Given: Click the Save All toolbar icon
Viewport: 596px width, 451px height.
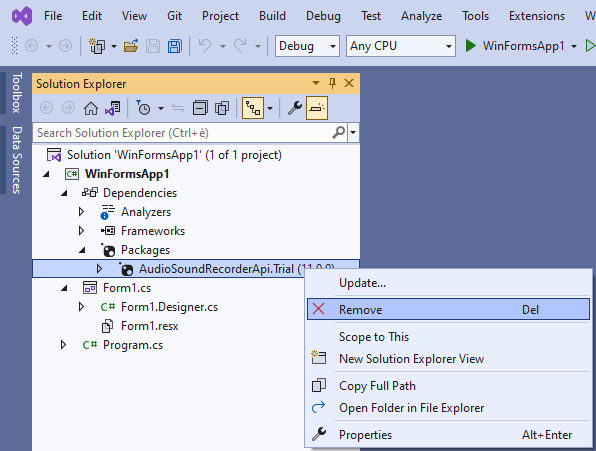Looking at the screenshot, I should pyautogui.click(x=174, y=46).
